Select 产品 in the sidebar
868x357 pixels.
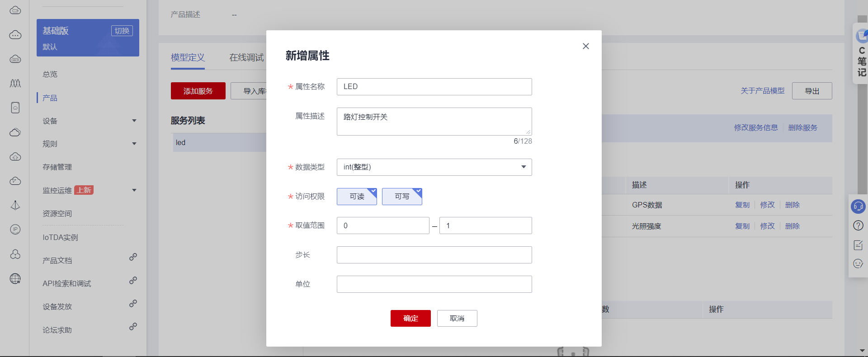pyautogui.click(x=50, y=98)
